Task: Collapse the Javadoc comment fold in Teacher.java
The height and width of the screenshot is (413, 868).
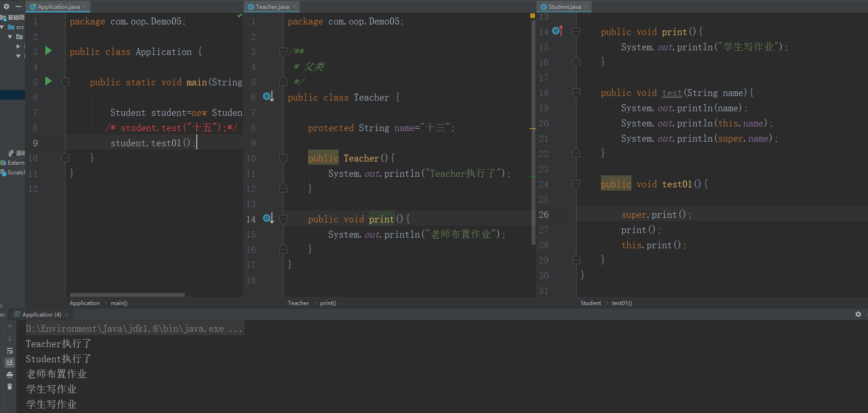Action: [x=283, y=52]
